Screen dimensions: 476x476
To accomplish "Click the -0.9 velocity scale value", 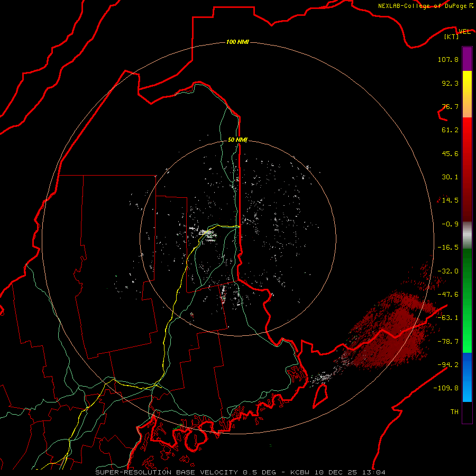I will pyautogui.click(x=450, y=224).
